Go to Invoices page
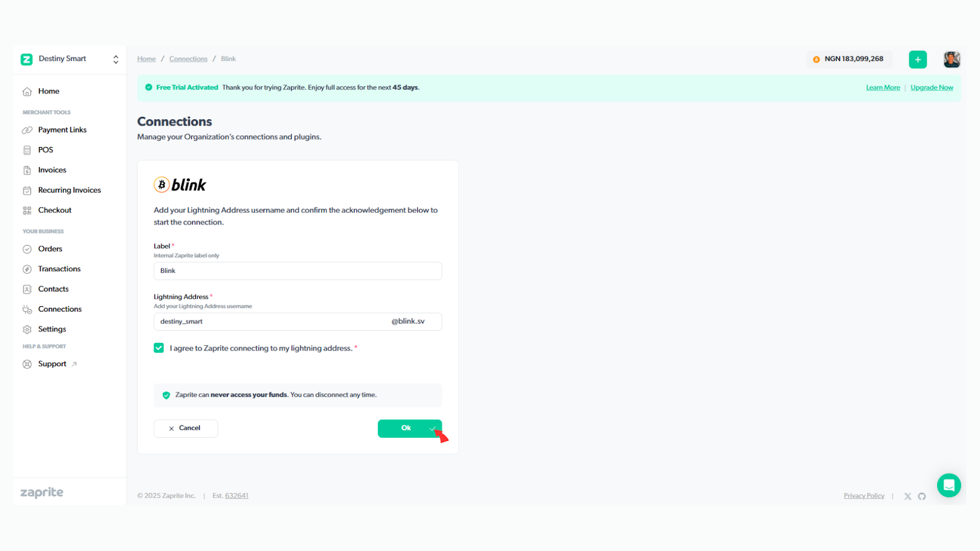 click(x=52, y=170)
